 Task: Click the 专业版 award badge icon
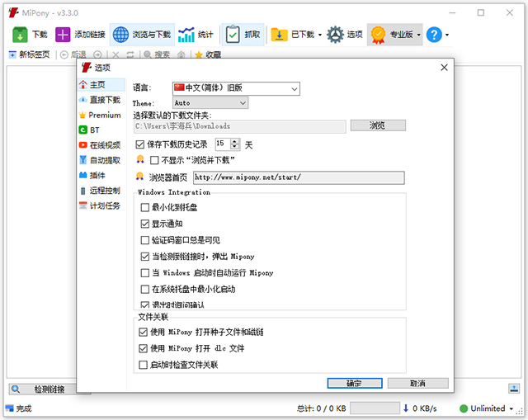coord(378,35)
